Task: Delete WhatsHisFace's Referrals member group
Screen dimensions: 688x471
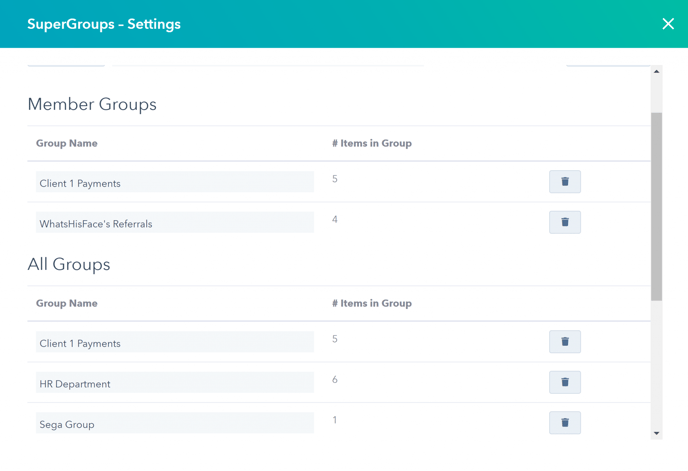Action: (565, 222)
